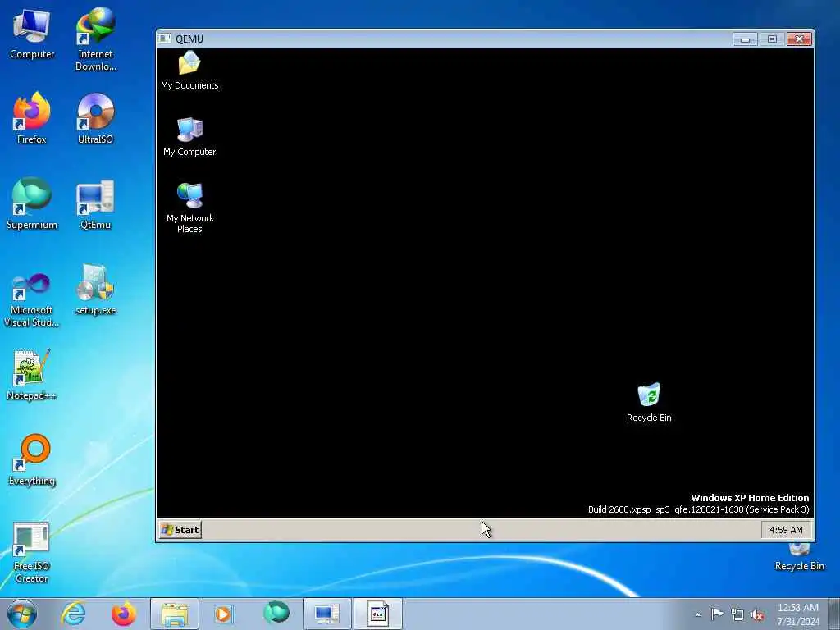Open Supermium from the taskbar
Image resolution: width=840 pixels, height=630 pixels.
276,613
